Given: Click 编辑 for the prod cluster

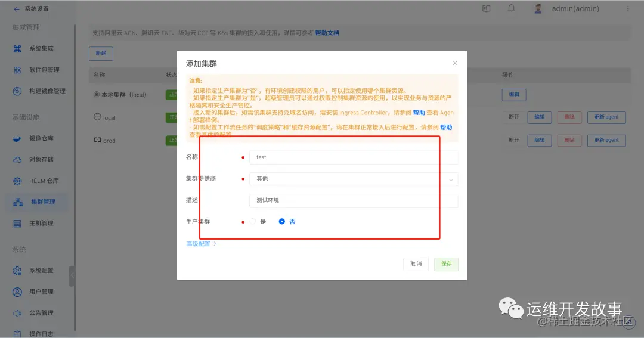Looking at the screenshot, I should coord(539,141).
